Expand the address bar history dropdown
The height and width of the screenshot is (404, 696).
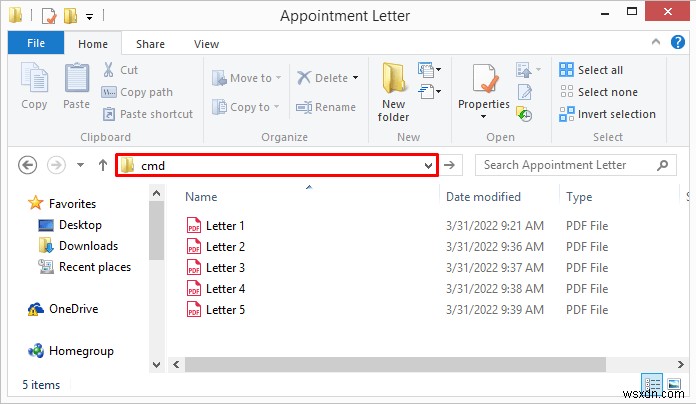point(428,166)
